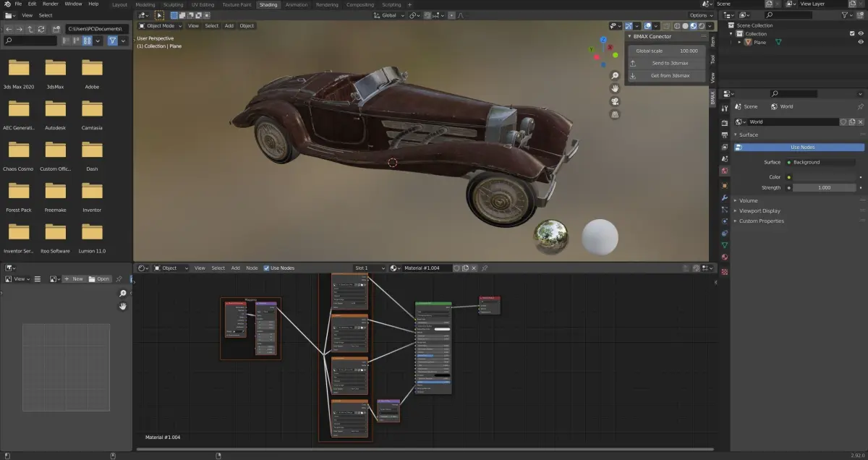Open the Window menu

[73, 4]
